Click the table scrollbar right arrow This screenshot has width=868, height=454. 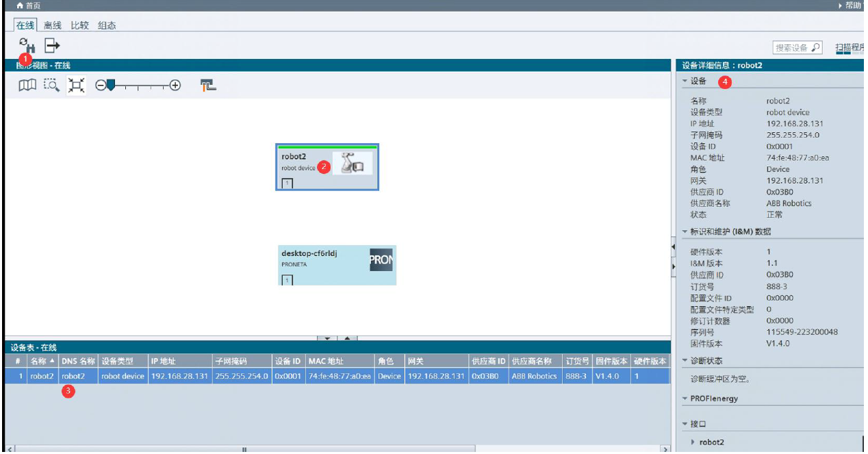(x=665, y=449)
